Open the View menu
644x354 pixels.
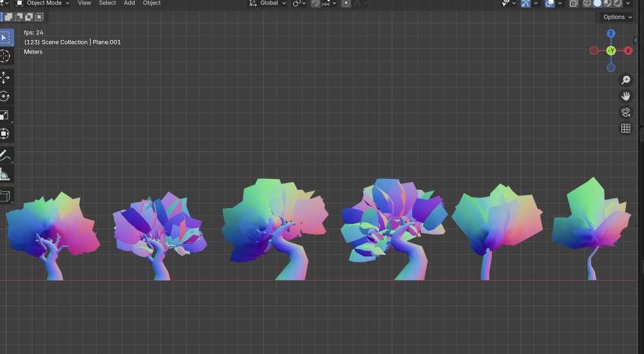click(x=84, y=3)
